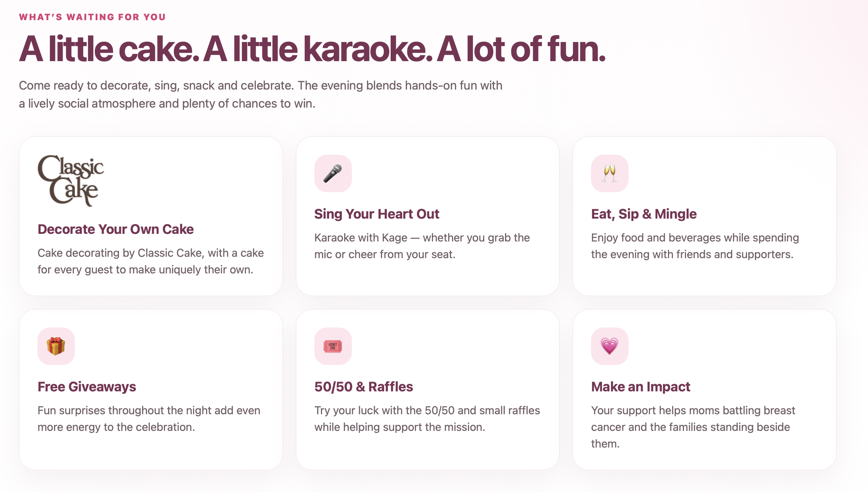The width and height of the screenshot is (868, 492).
Task: Click the breast cancer support description text
Action: 693,427
